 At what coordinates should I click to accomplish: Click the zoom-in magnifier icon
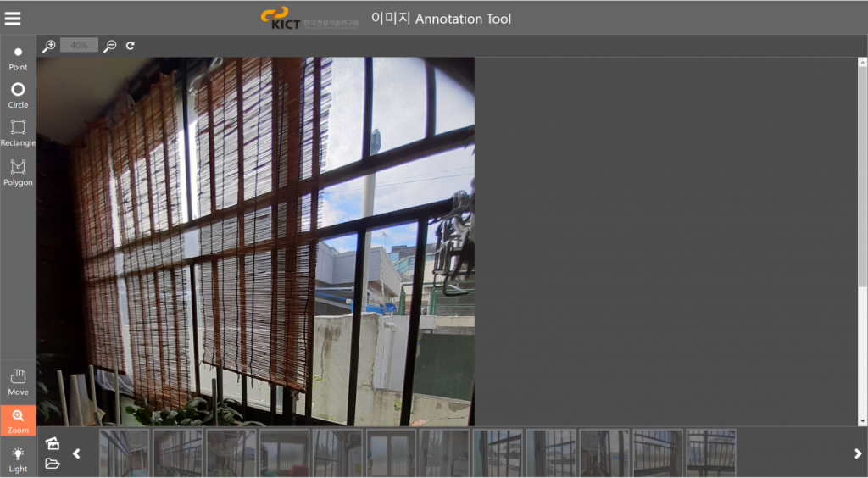click(48, 46)
